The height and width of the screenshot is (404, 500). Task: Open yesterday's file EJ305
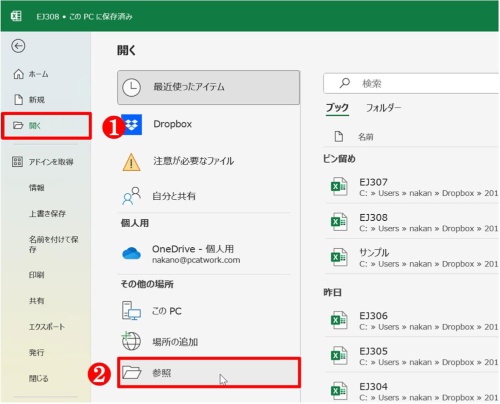tap(412, 356)
